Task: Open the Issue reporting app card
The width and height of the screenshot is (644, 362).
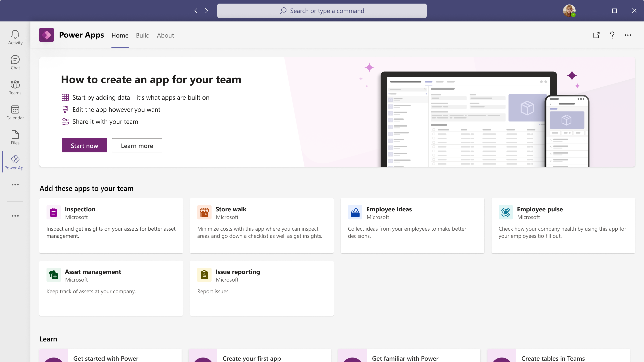Action: pyautogui.click(x=261, y=288)
